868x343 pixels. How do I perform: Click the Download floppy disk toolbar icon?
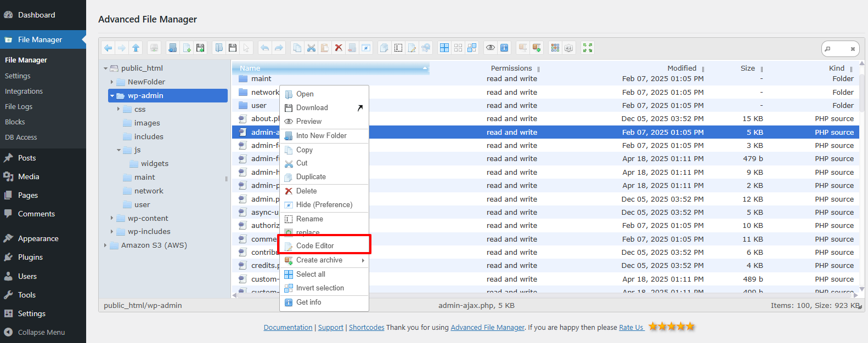pyautogui.click(x=233, y=48)
